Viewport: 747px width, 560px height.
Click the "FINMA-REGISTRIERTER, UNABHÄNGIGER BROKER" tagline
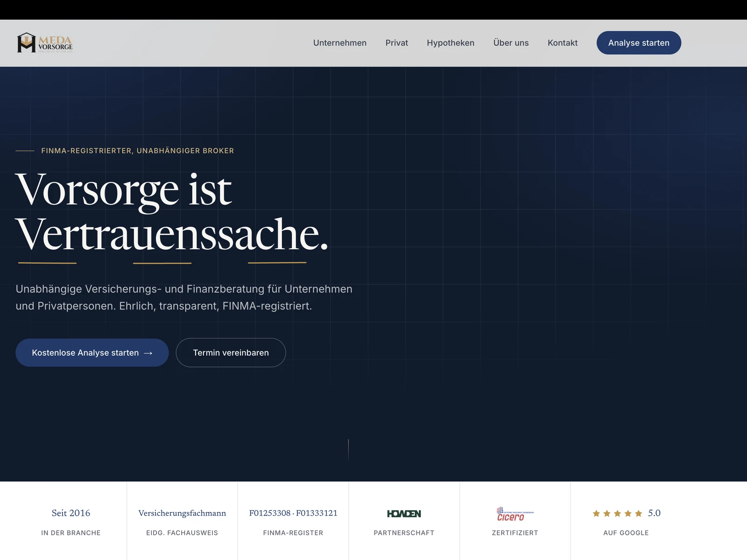(138, 151)
